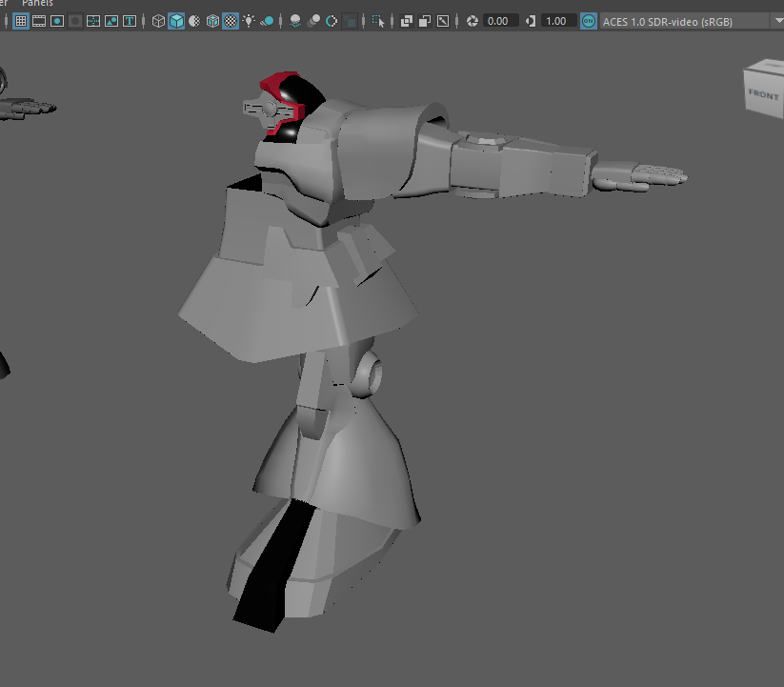Screen dimensions: 784x687
Task: Click the FRONT face of the view cube
Action: click(x=763, y=94)
